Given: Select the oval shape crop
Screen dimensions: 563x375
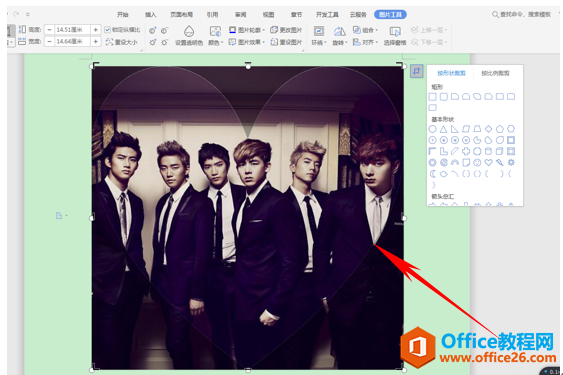Looking at the screenshot, I should tap(433, 129).
